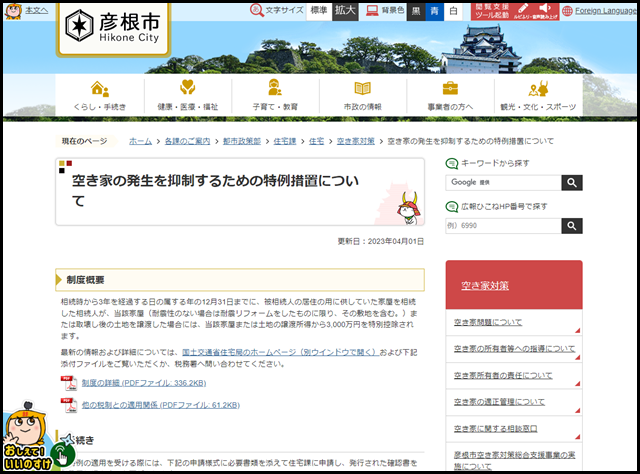640x474 pixels.
Task: Open the 事業者の方へ briefcase icon menu
Action: 450,96
